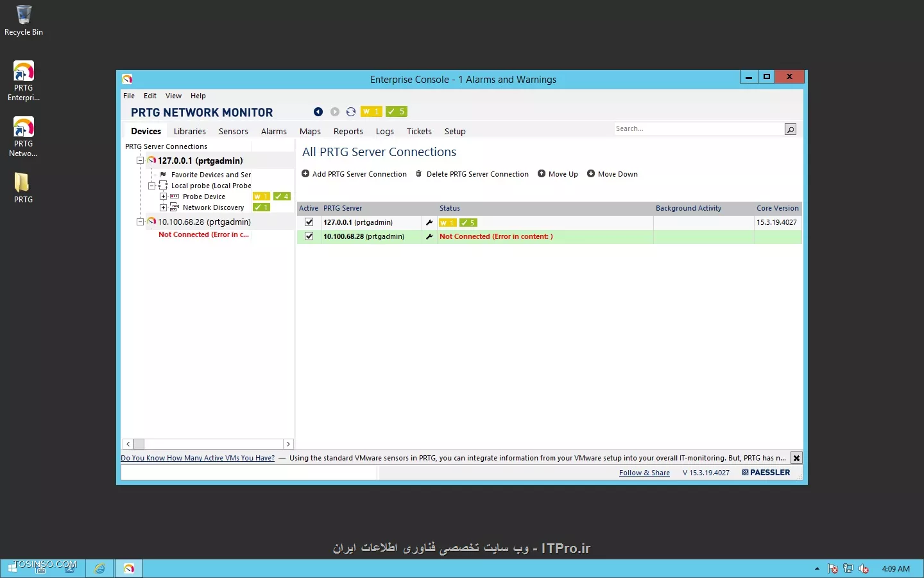Open PRTG Network Monitor desktop shortcut
924x578 pixels.
(24, 137)
